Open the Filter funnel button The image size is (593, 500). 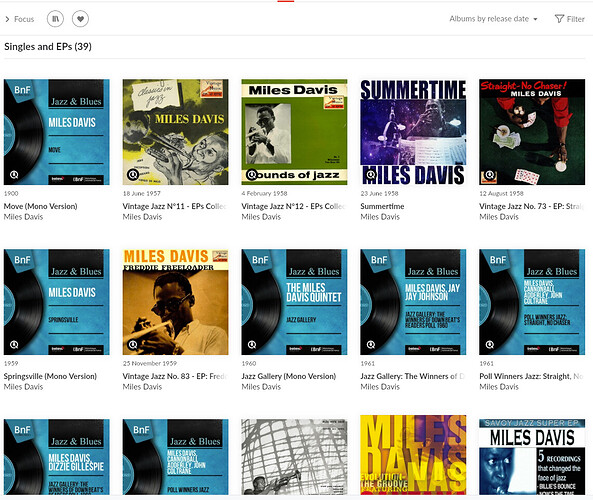click(570, 19)
